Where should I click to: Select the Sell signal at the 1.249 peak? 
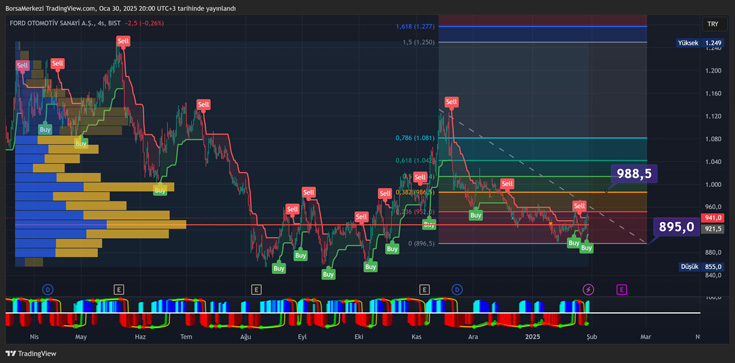click(123, 41)
